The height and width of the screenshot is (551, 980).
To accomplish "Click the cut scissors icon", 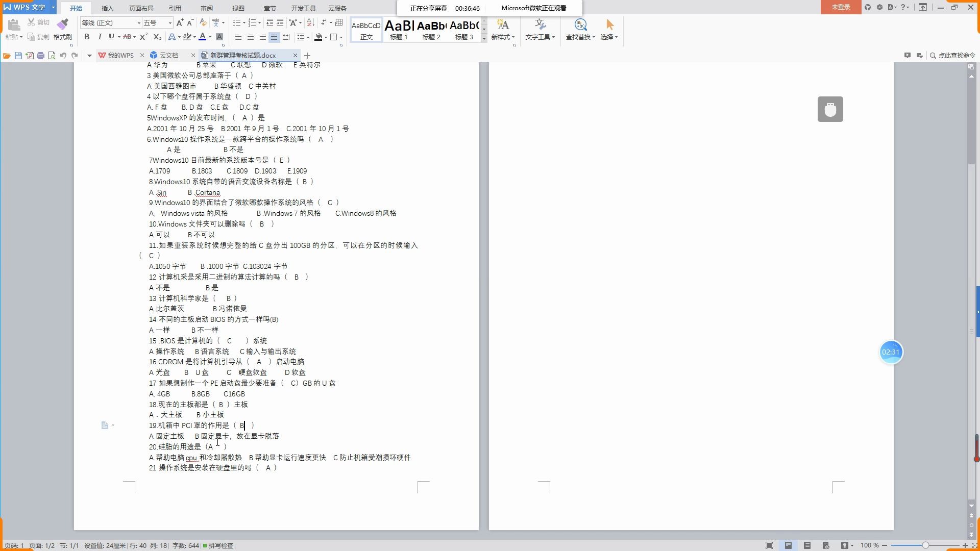I will pyautogui.click(x=31, y=22).
